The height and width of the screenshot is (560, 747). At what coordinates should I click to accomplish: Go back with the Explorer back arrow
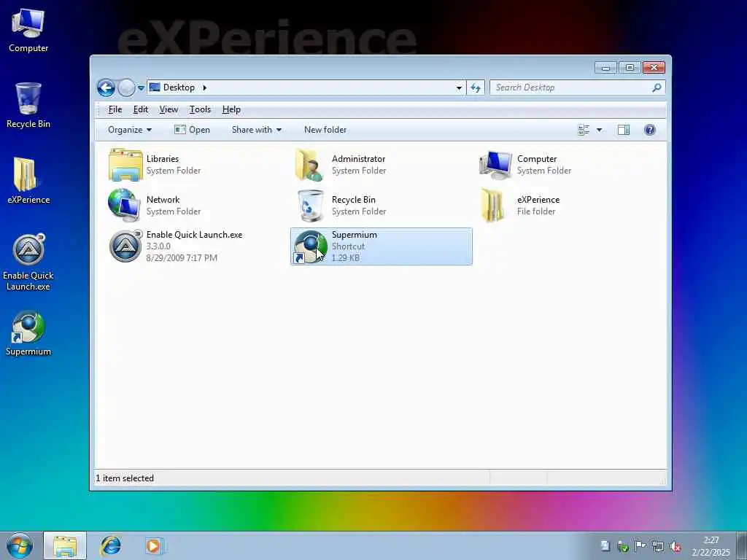point(106,87)
